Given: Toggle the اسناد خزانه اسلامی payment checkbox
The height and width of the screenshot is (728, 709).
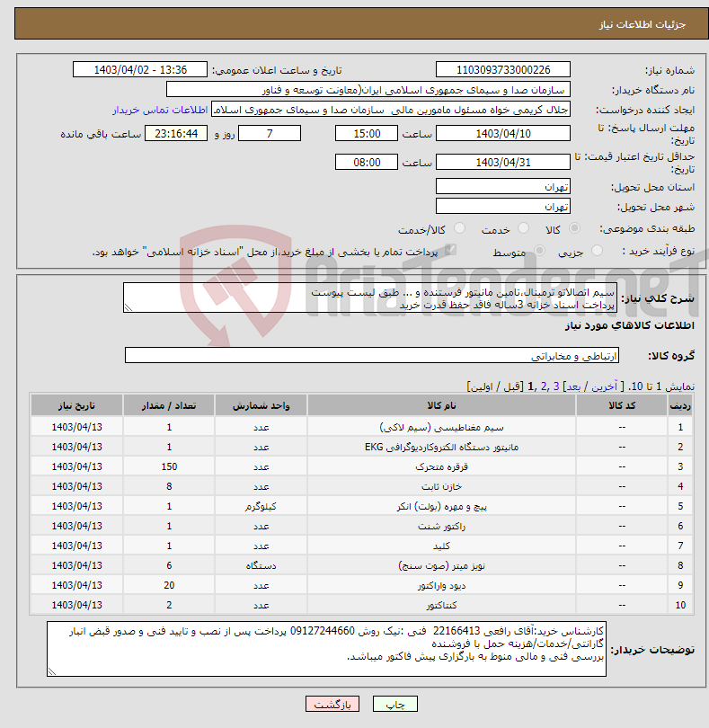Looking at the screenshot, I should pyautogui.click(x=450, y=251).
